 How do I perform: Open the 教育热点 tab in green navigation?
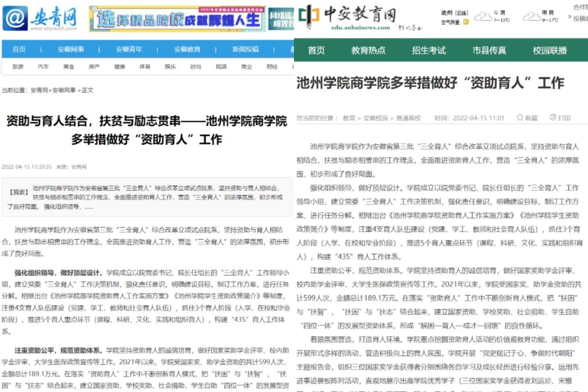pyautogui.click(x=369, y=51)
